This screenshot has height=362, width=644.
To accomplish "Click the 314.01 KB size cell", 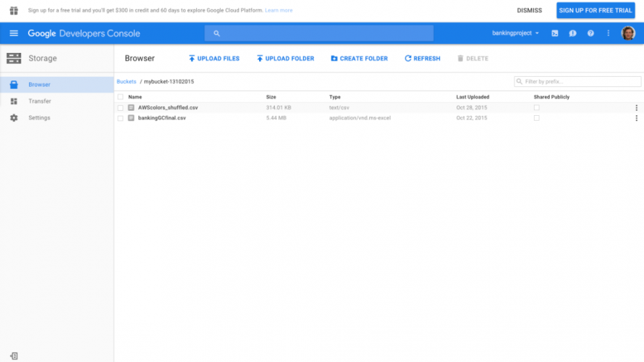I will point(279,108).
